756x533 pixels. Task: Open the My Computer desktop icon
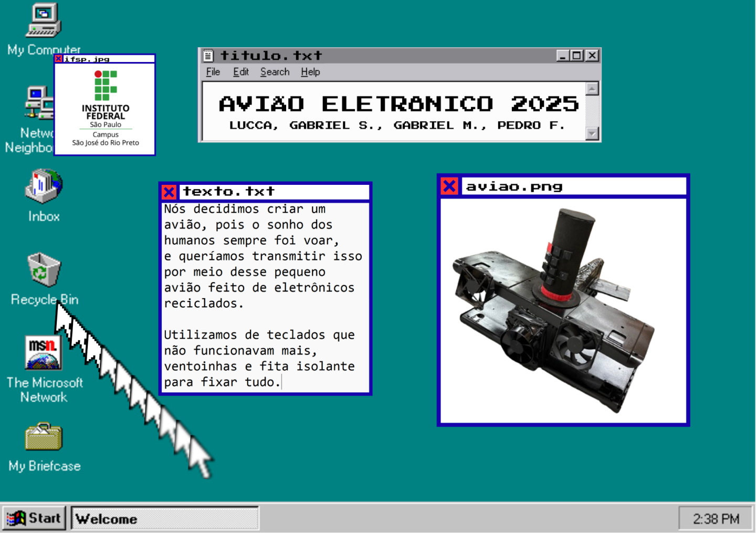[44, 21]
